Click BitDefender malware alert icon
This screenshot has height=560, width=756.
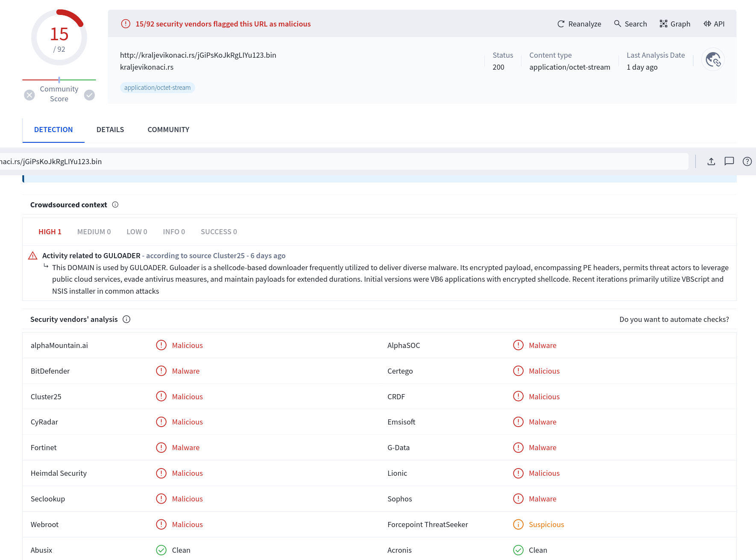tap(161, 371)
